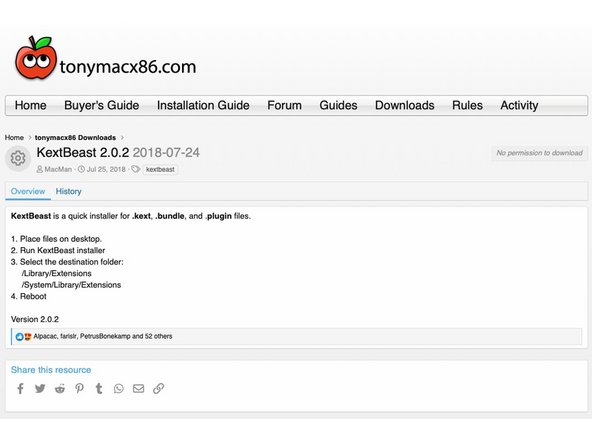Switch to the History tab

click(68, 191)
